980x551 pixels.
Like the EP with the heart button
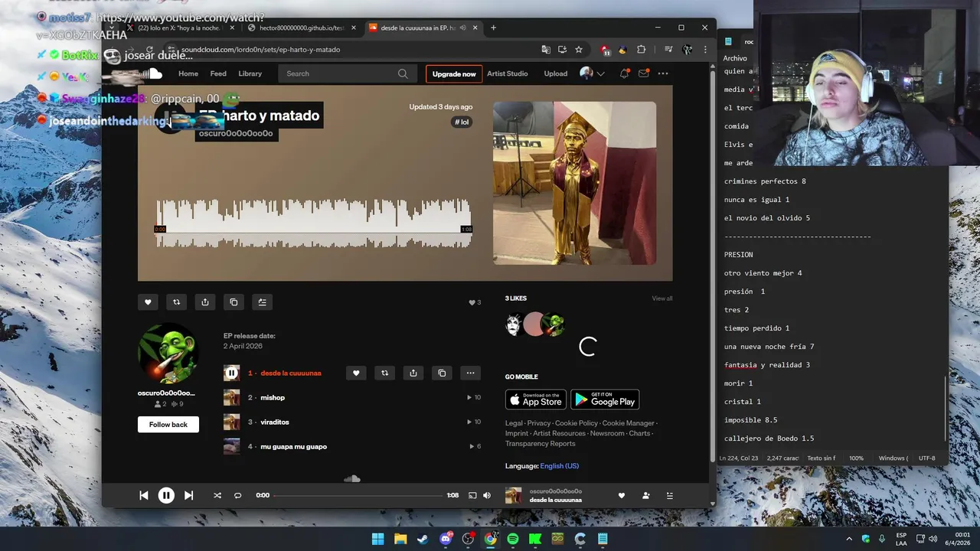148,302
